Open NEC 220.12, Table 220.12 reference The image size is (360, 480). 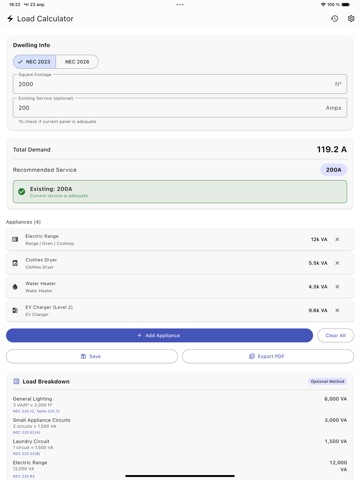(36, 411)
